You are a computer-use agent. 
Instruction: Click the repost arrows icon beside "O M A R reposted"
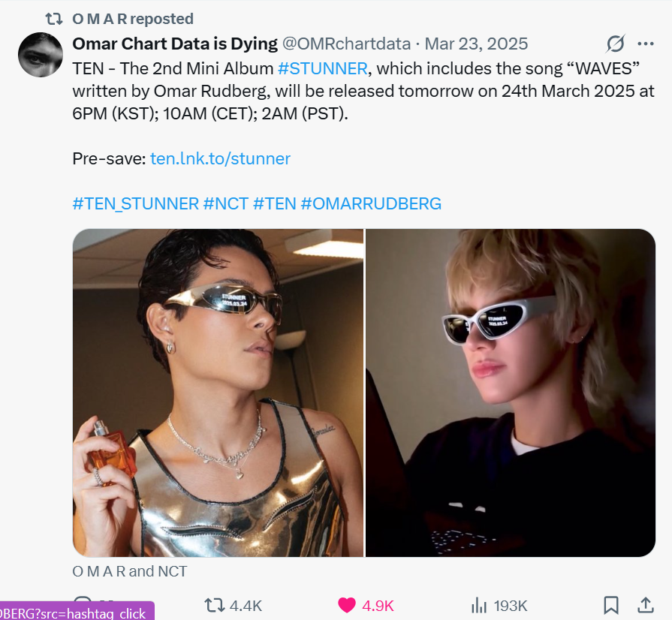53,19
